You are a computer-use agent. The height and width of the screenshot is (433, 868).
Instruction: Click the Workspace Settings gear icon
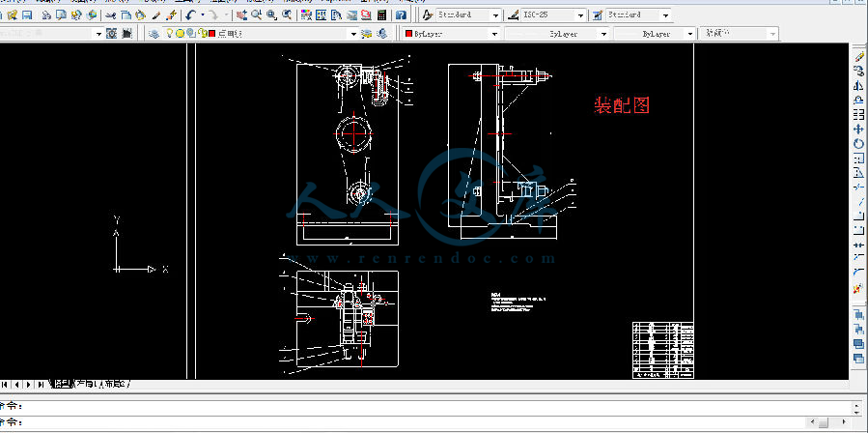tap(111, 34)
